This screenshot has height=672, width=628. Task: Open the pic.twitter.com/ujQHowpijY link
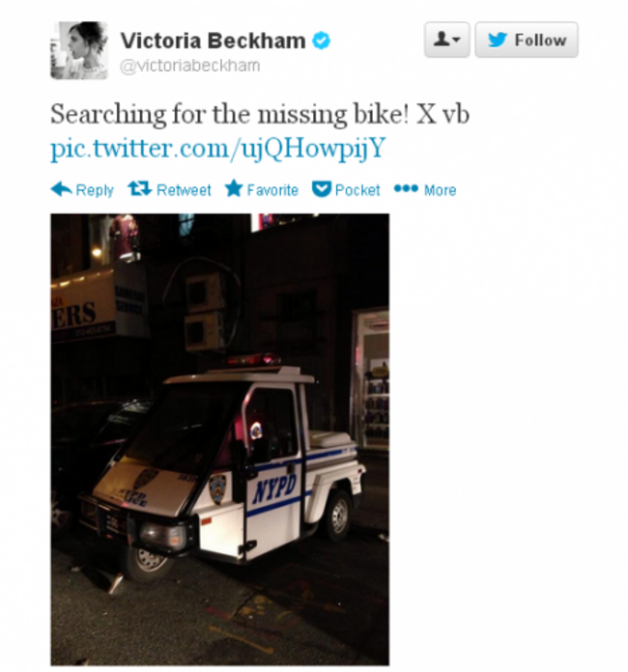[218, 149]
